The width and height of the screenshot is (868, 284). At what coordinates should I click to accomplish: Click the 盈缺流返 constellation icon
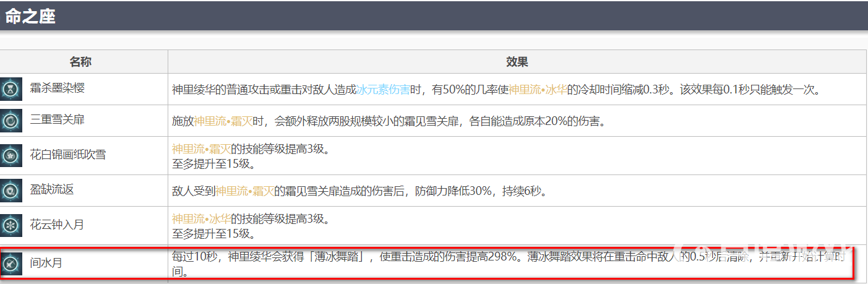coord(11,190)
